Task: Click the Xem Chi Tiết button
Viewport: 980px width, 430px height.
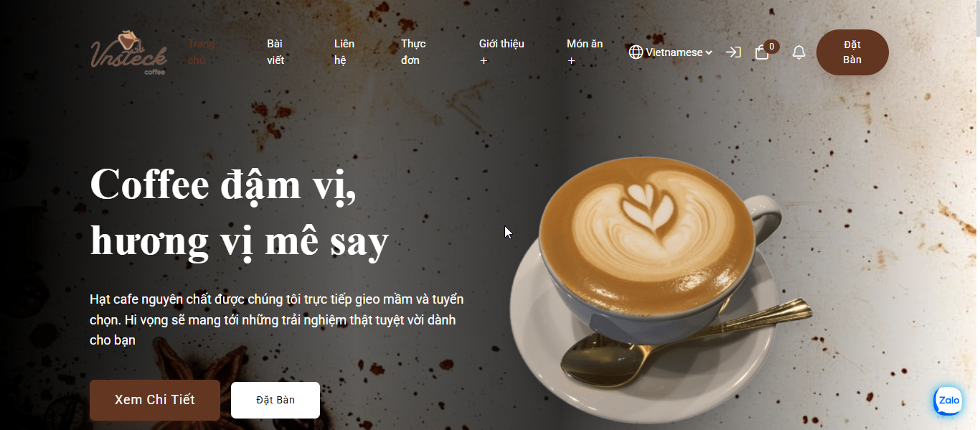Action: point(155,400)
